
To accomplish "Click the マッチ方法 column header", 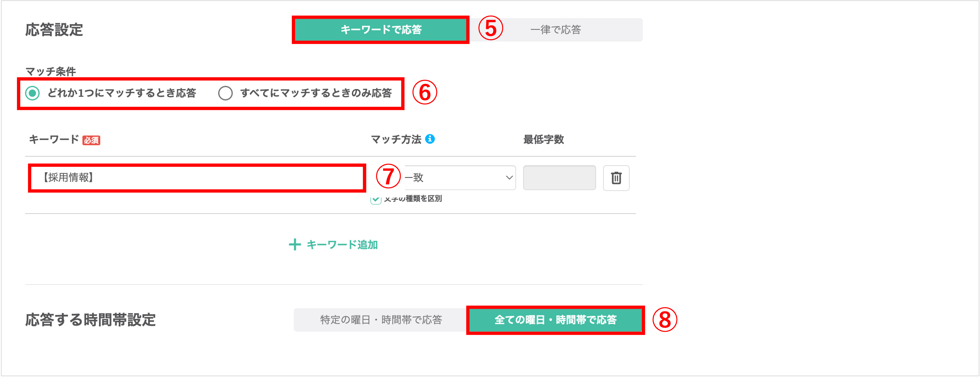I will tap(396, 139).
